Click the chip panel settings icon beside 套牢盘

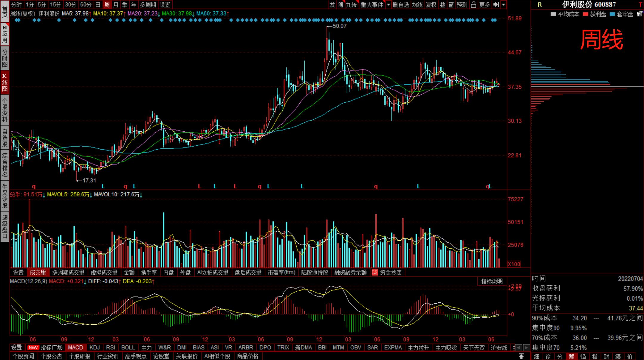pos(639,14)
